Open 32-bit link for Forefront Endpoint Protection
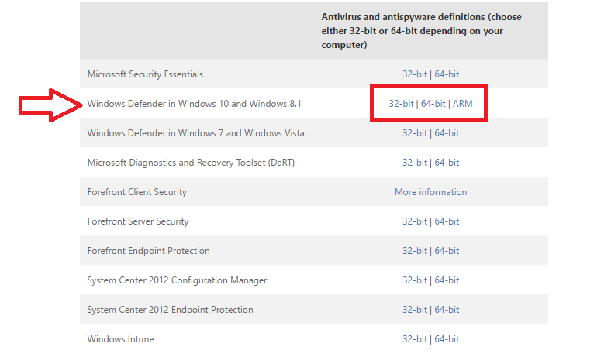Screen dimensions: 611x364 (x=415, y=251)
